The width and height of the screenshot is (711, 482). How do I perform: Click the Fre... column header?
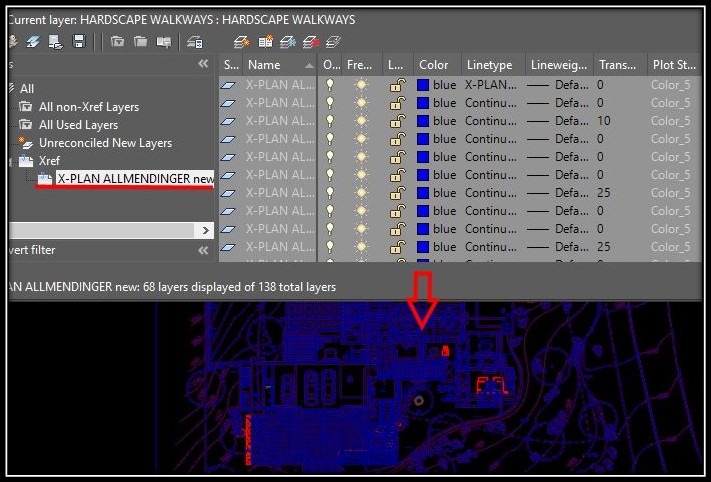pos(362,65)
